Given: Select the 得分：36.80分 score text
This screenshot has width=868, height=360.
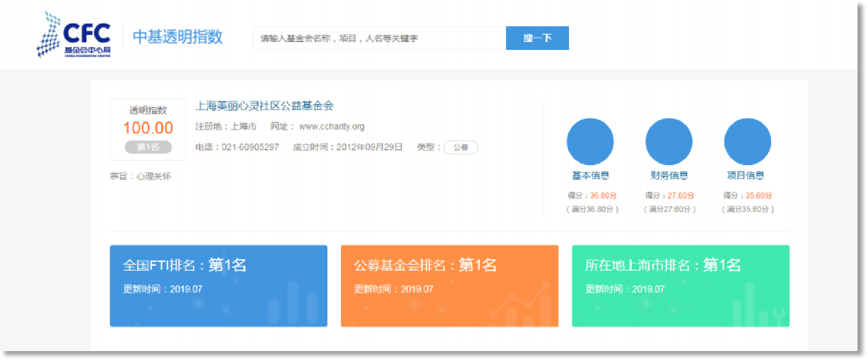Looking at the screenshot, I should coord(592,196).
